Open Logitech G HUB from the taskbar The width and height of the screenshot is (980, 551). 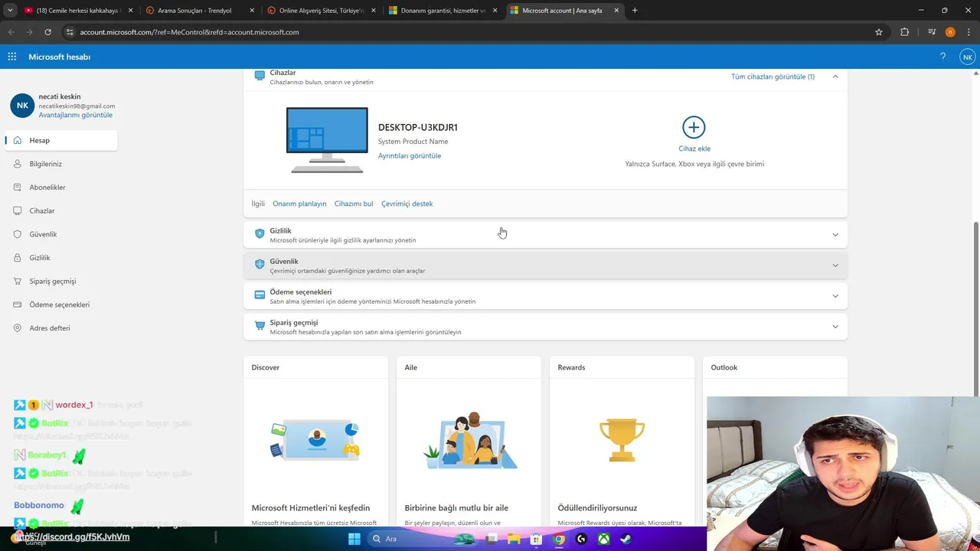(582, 539)
